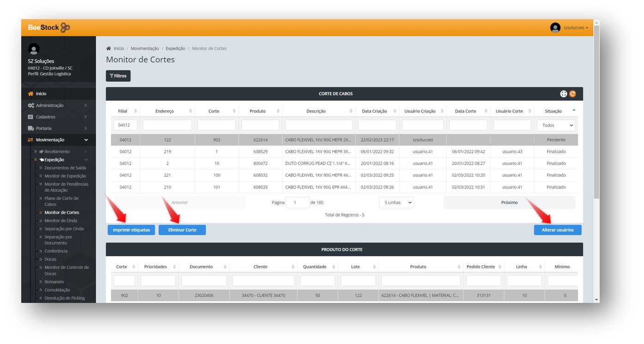Open the Filtros funnel button
This screenshot has height=344, width=644.
click(118, 76)
